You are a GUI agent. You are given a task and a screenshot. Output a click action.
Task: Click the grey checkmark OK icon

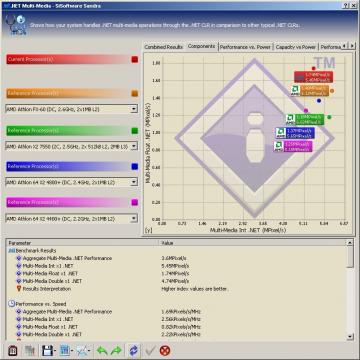tap(151, 350)
